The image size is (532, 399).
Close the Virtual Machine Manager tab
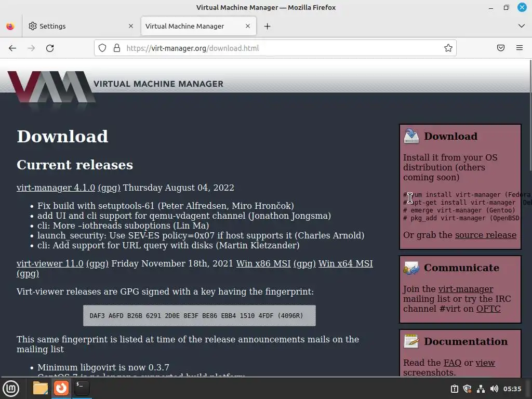[x=248, y=26]
